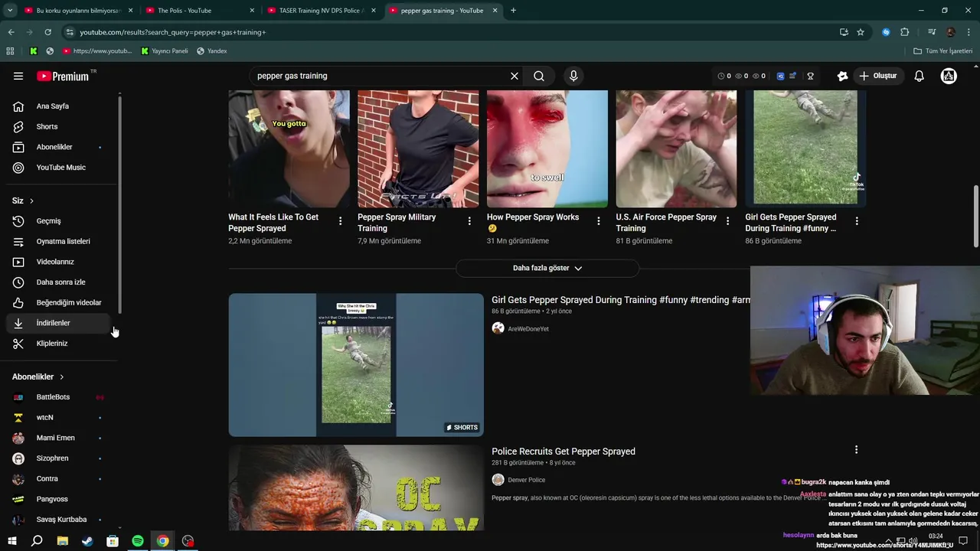The image size is (980, 551).
Task: Click the address bar URL
Action: point(172,32)
